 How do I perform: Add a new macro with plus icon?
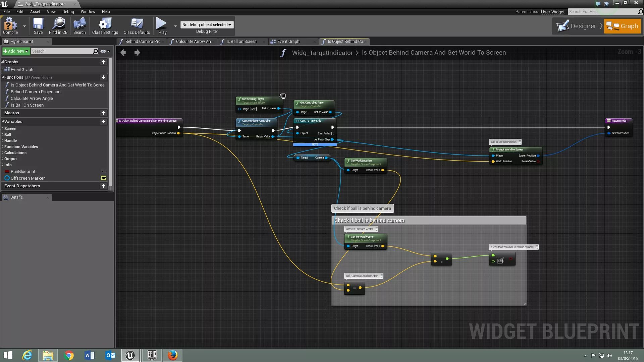click(103, 113)
